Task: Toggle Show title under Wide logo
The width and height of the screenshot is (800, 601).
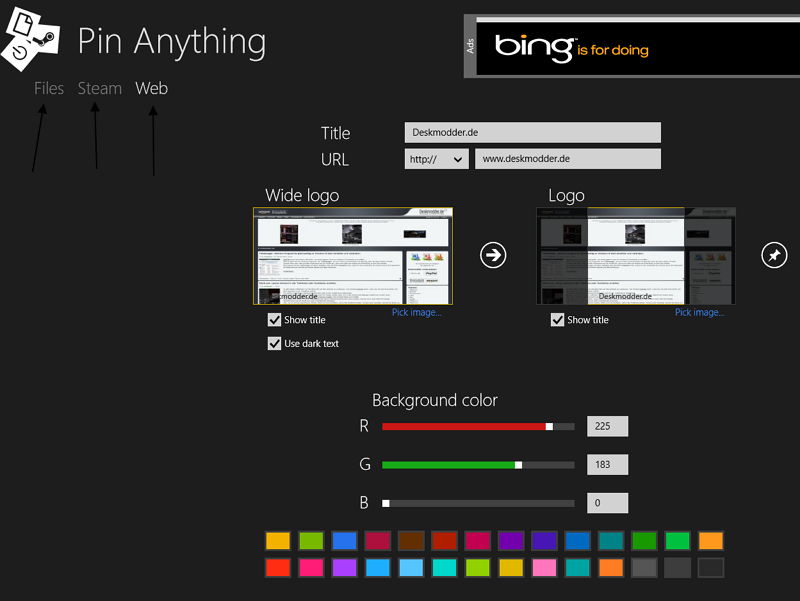Action: pos(275,320)
